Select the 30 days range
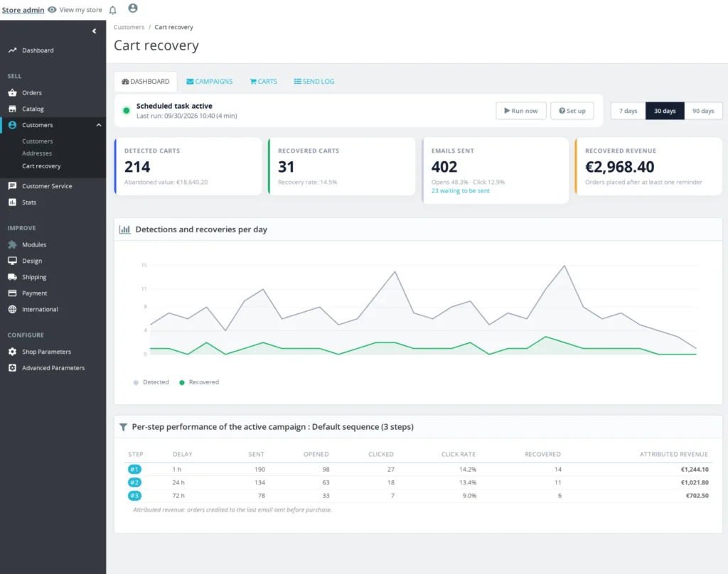Viewport: 728px width, 574px height. point(665,111)
